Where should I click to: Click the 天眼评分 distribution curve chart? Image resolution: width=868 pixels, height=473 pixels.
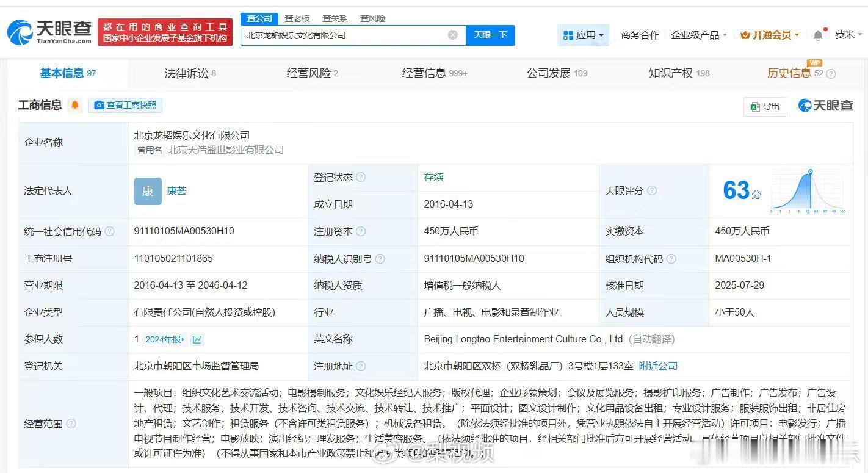pos(808,192)
